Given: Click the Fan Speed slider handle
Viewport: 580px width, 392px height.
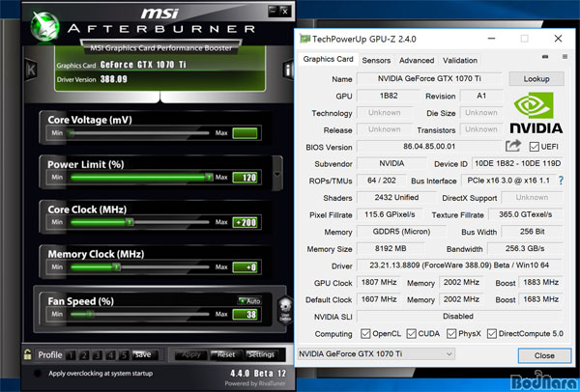Looking at the screenshot, I should point(90,314).
